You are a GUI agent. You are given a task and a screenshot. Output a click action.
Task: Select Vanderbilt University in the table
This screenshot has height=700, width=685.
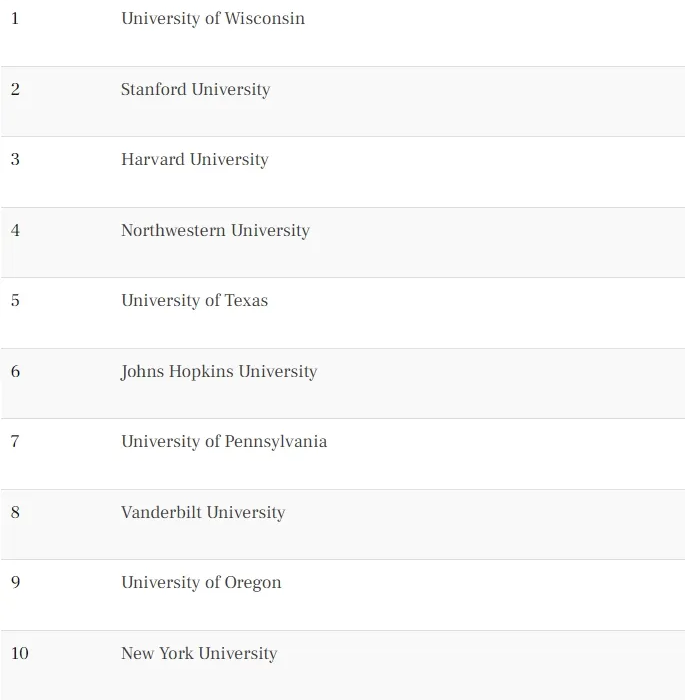pyautogui.click(x=203, y=513)
